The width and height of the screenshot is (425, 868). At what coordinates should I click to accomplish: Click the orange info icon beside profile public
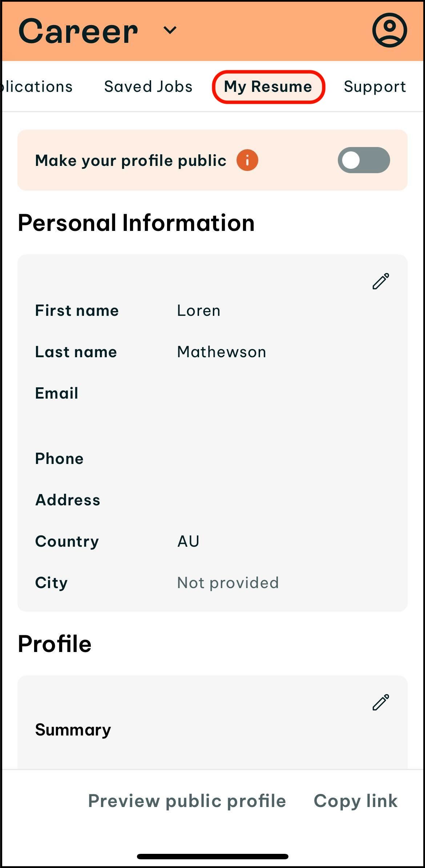pyautogui.click(x=247, y=160)
